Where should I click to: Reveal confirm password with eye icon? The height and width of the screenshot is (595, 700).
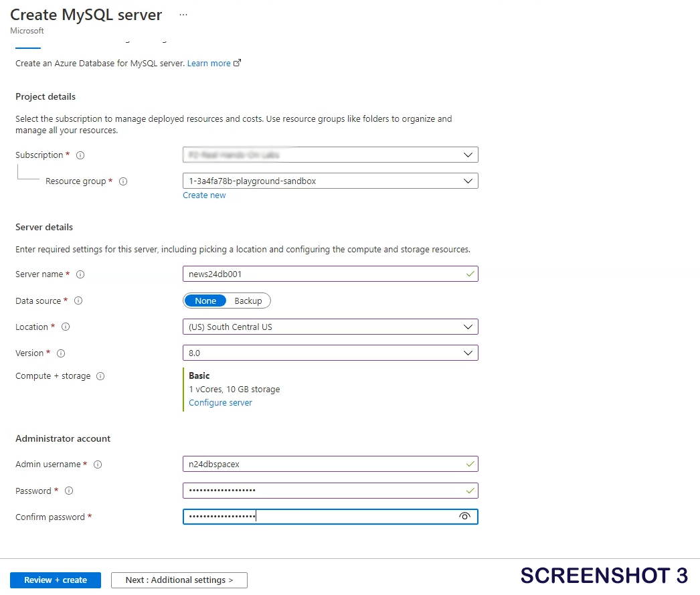click(x=465, y=517)
